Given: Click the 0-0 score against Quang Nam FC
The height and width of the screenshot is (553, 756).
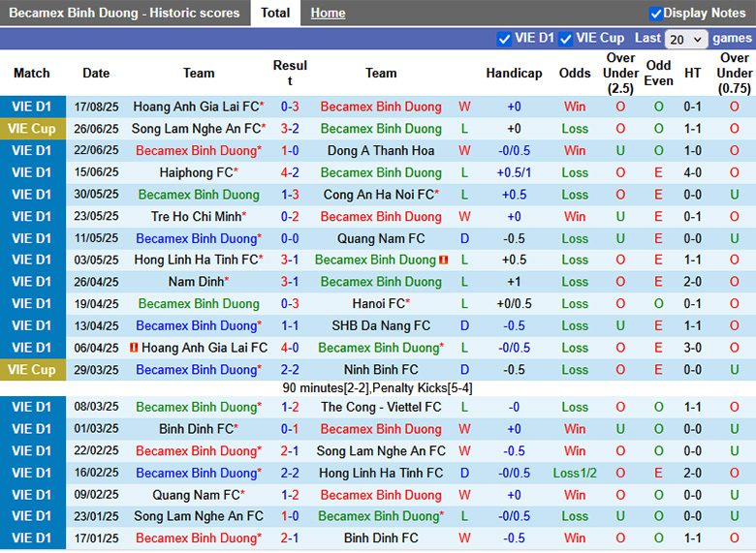Looking at the screenshot, I should (290, 238).
